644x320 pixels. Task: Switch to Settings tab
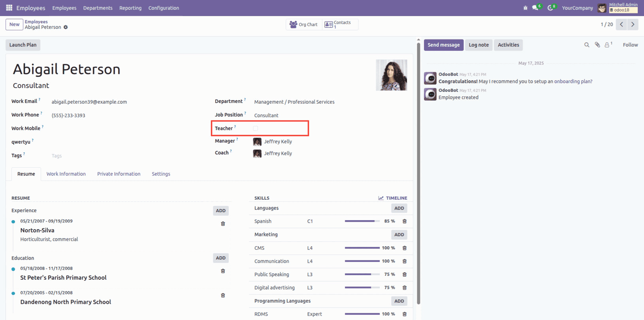tap(161, 174)
